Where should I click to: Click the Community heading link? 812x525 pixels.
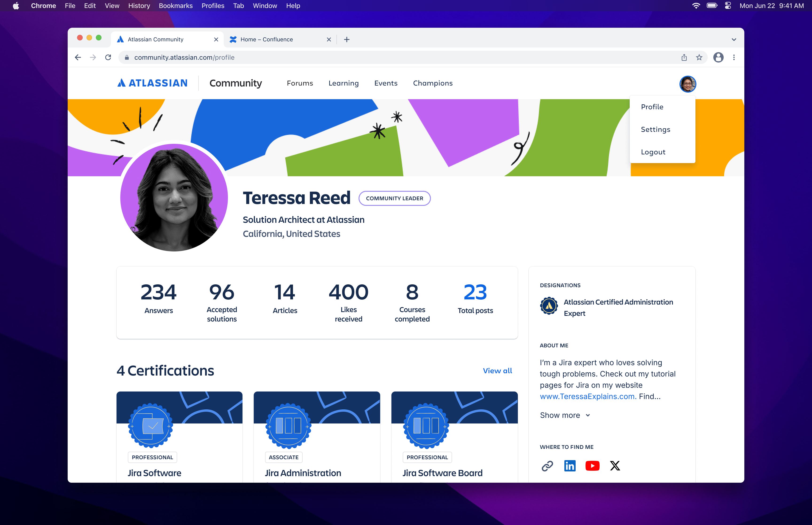click(x=235, y=83)
